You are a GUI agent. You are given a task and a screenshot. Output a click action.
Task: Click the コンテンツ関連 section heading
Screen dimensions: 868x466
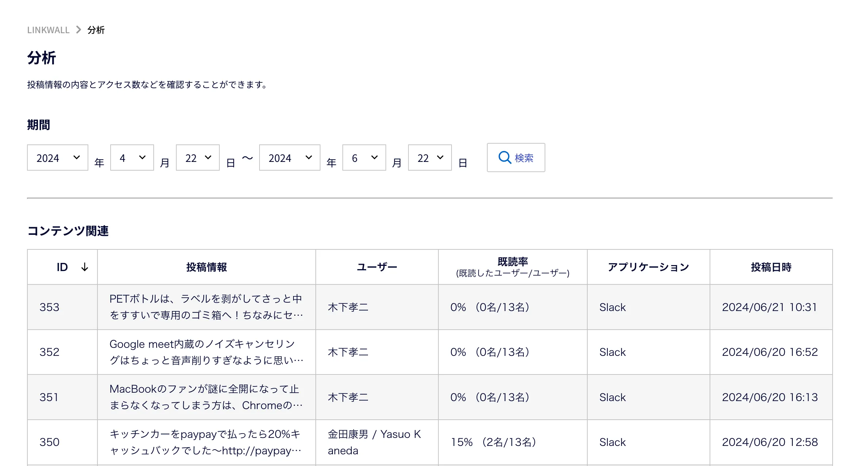(x=68, y=231)
